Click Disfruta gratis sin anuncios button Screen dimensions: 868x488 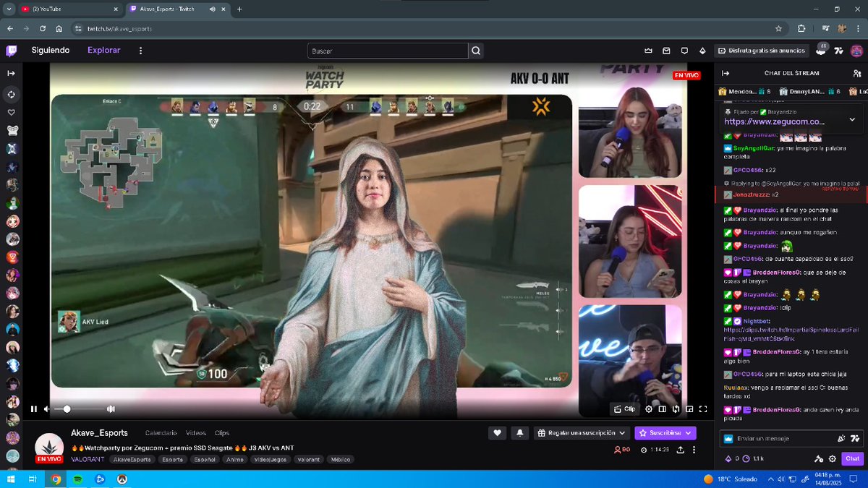tap(762, 51)
